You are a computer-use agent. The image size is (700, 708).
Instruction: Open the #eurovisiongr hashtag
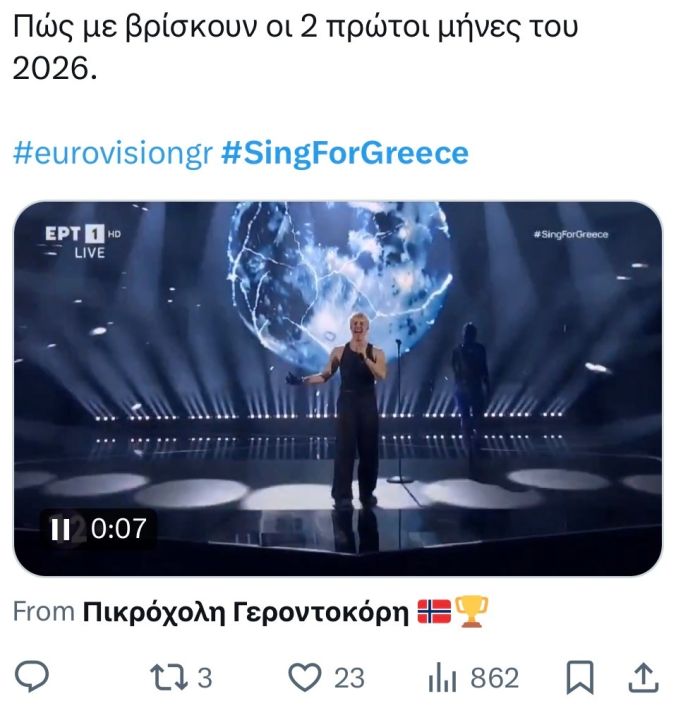coord(111,153)
